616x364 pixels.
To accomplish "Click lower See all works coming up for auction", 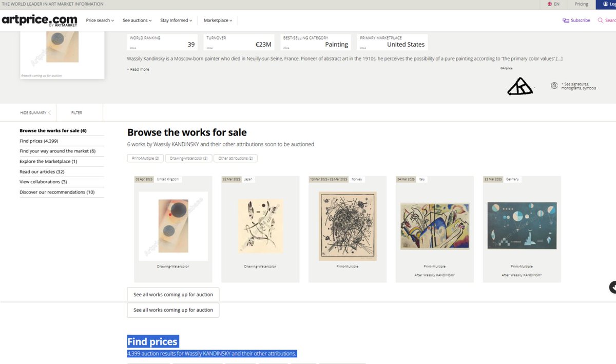I will click(173, 310).
